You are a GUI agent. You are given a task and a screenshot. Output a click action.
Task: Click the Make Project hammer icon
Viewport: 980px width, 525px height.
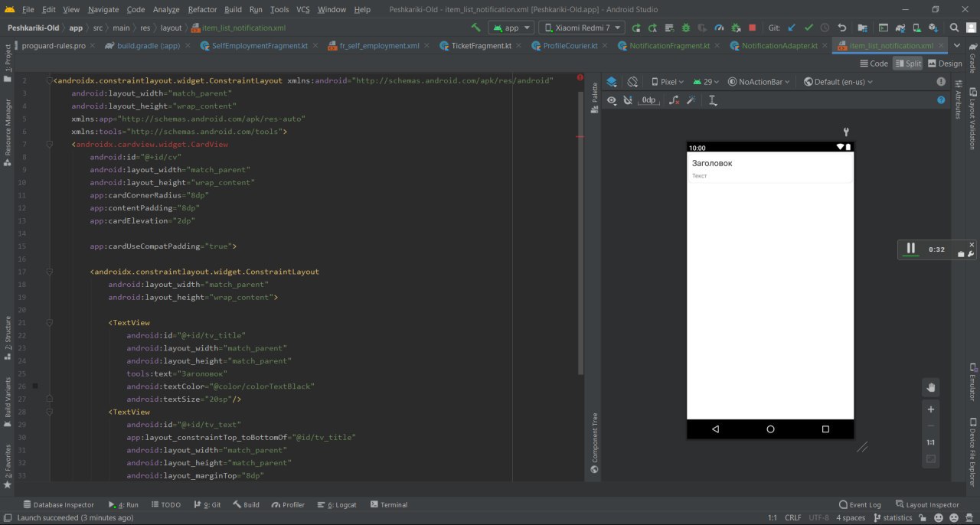[x=476, y=28]
